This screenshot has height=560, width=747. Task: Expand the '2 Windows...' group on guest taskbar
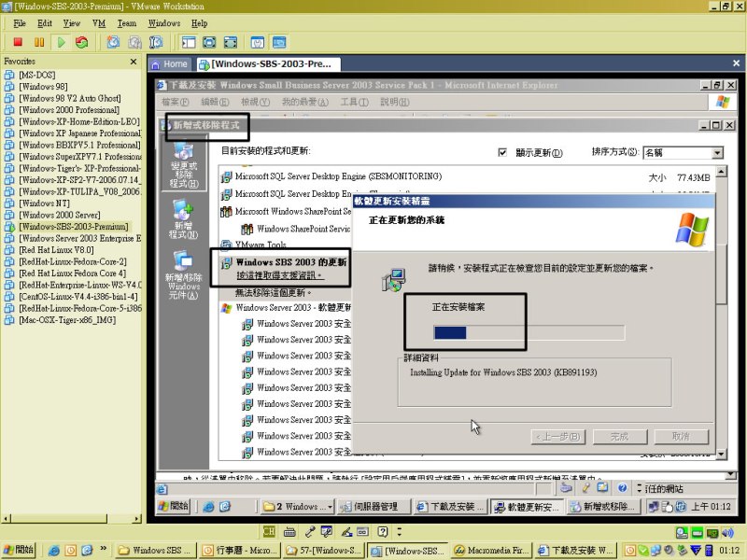298,506
